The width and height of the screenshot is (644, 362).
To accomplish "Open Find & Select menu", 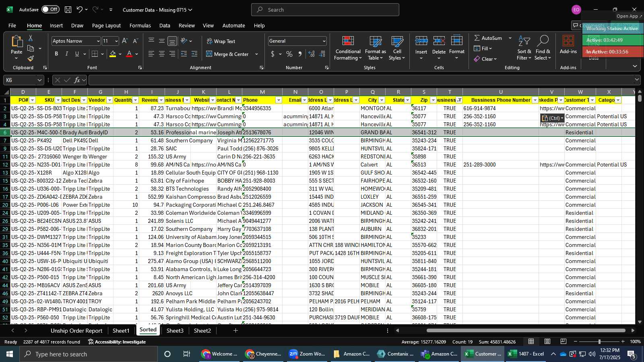I will click(543, 48).
